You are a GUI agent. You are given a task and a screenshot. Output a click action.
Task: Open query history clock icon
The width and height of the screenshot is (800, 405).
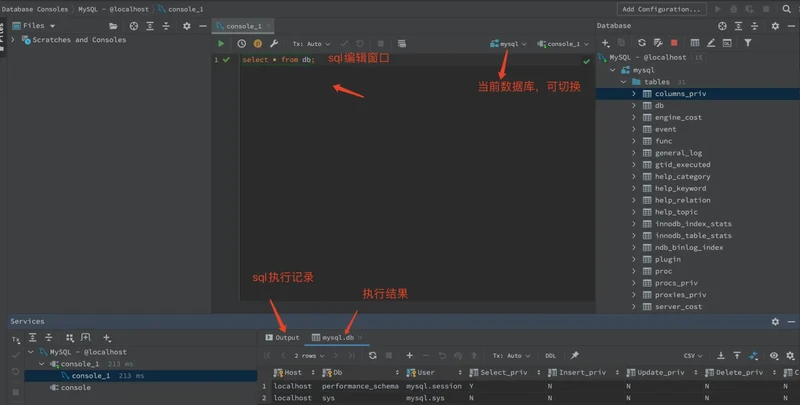point(242,44)
